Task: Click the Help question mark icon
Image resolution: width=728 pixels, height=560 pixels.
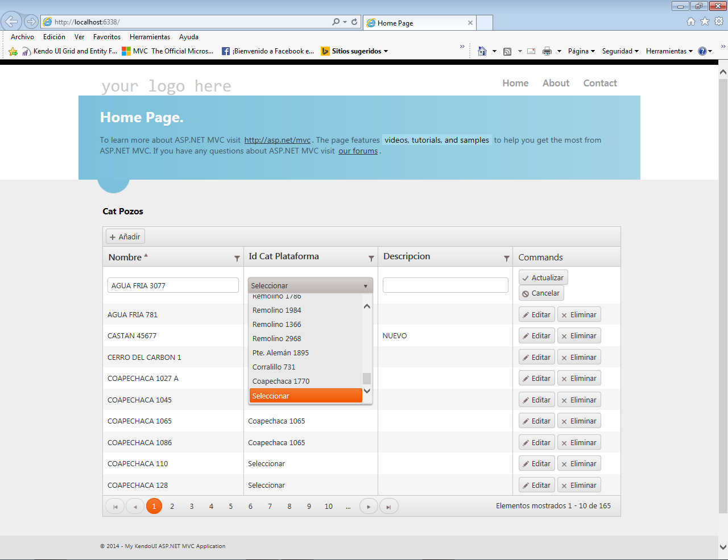Action: (x=702, y=51)
